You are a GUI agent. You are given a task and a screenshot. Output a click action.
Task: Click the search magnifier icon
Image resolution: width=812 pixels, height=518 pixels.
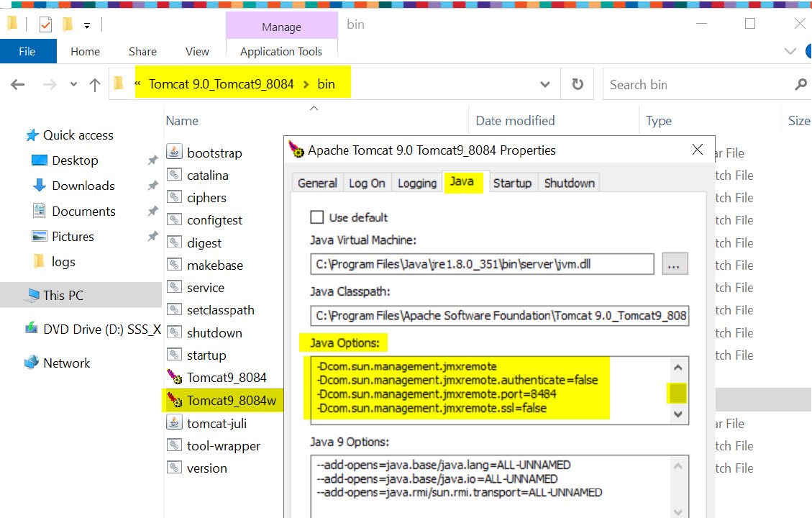(800, 85)
